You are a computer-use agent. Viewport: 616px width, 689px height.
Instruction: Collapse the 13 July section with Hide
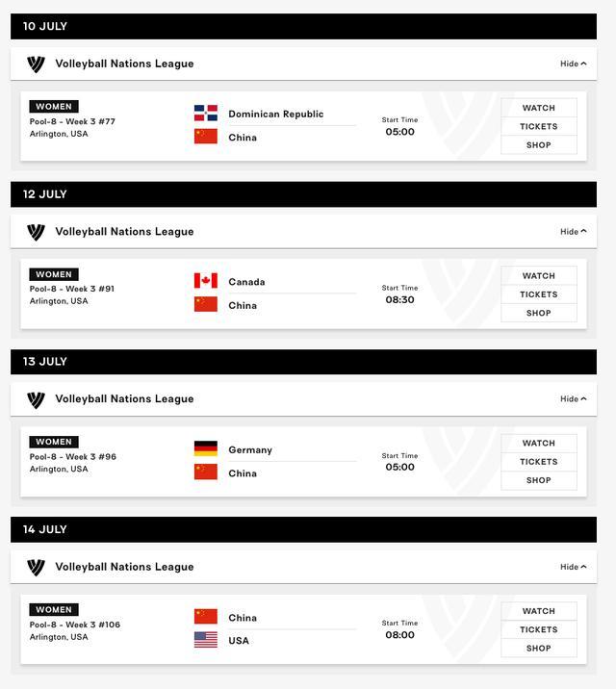pyautogui.click(x=574, y=399)
